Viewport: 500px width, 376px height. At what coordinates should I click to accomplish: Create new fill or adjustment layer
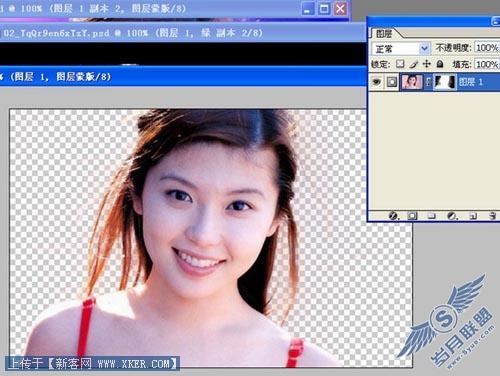click(452, 216)
